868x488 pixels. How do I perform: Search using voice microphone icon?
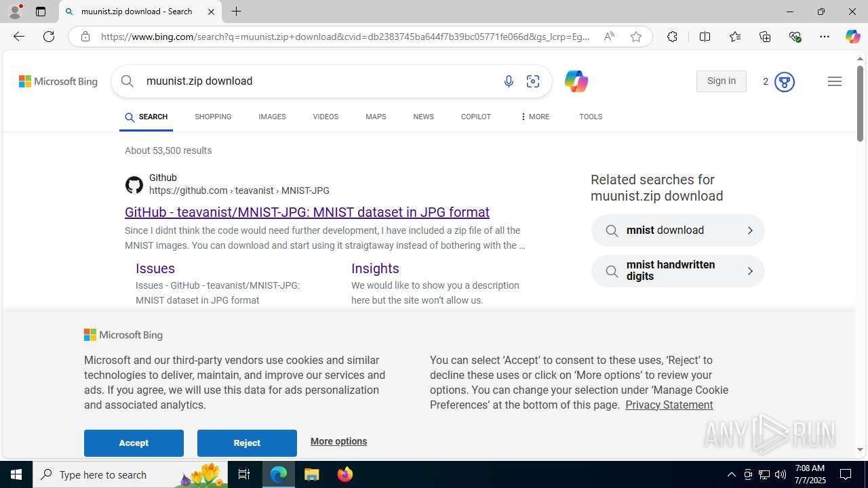[509, 81]
